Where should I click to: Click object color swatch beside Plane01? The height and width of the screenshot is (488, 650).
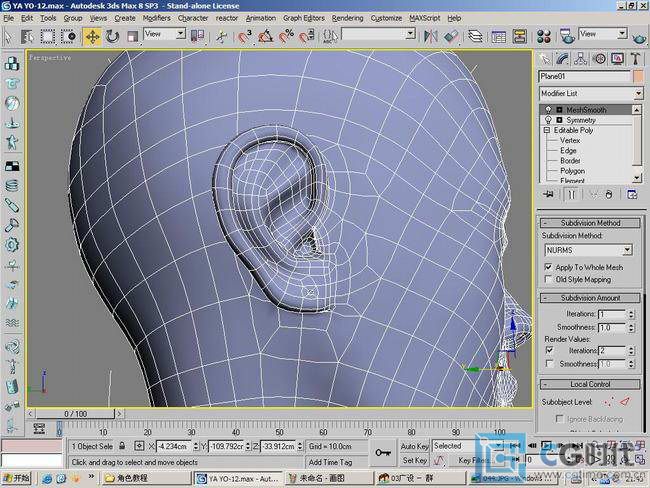click(x=638, y=76)
